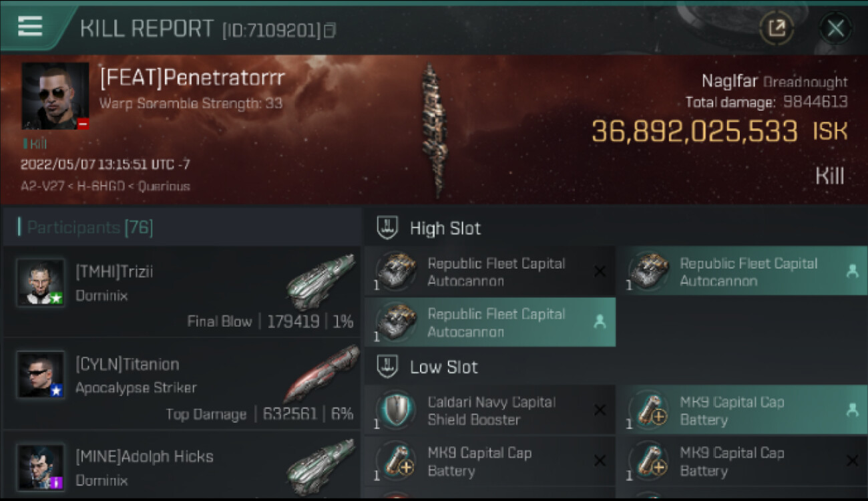Close the kill report window
Screen dimensions: 868x501
pyautogui.click(x=835, y=28)
